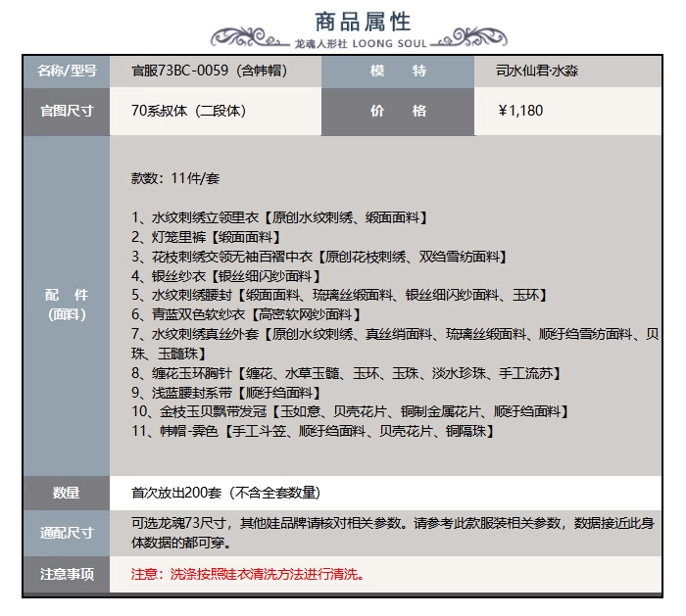Select the 通配尺寸 label cell
This screenshot has height=616, width=686.
tap(67, 533)
